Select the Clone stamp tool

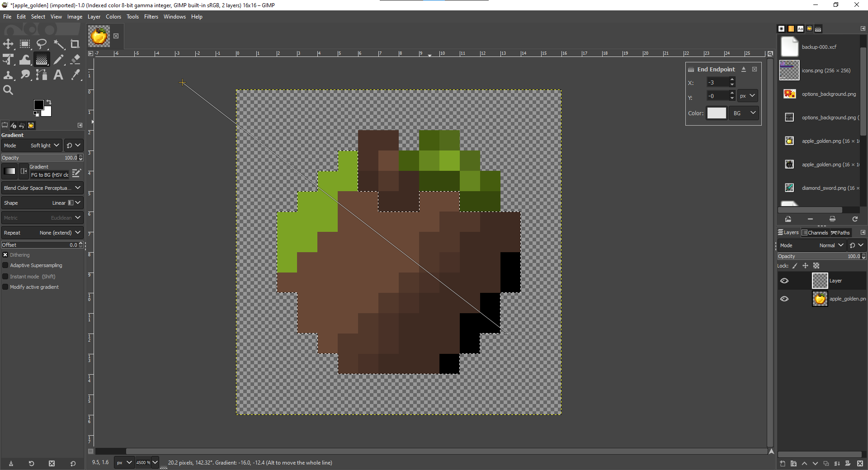[x=8, y=75]
